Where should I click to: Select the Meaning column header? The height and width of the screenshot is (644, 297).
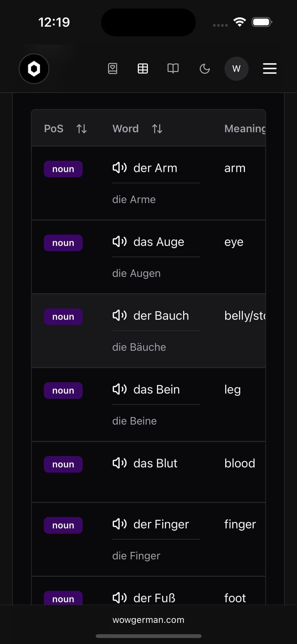[245, 128]
